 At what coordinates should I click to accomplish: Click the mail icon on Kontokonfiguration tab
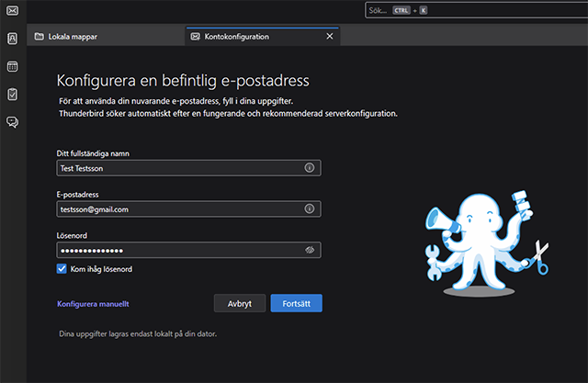click(196, 37)
